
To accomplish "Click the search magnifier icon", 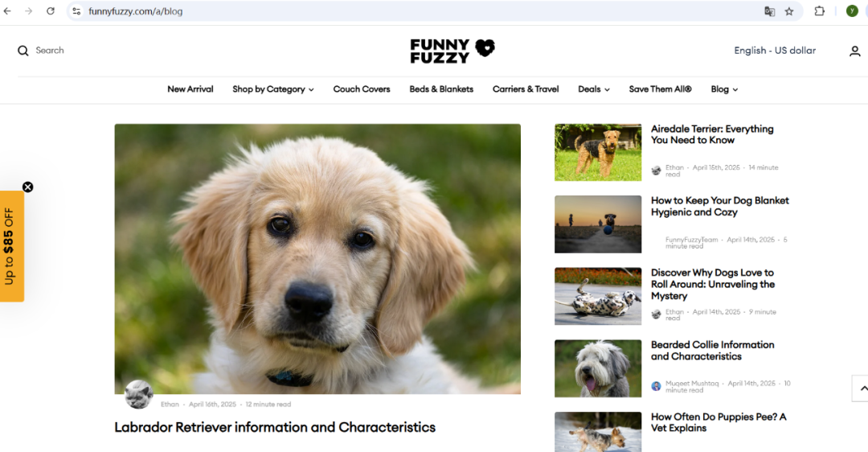I will point(23,51).
